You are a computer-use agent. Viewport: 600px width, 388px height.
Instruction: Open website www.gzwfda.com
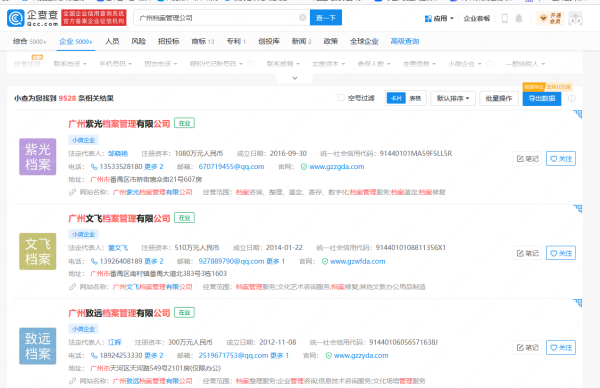(358, 261)
